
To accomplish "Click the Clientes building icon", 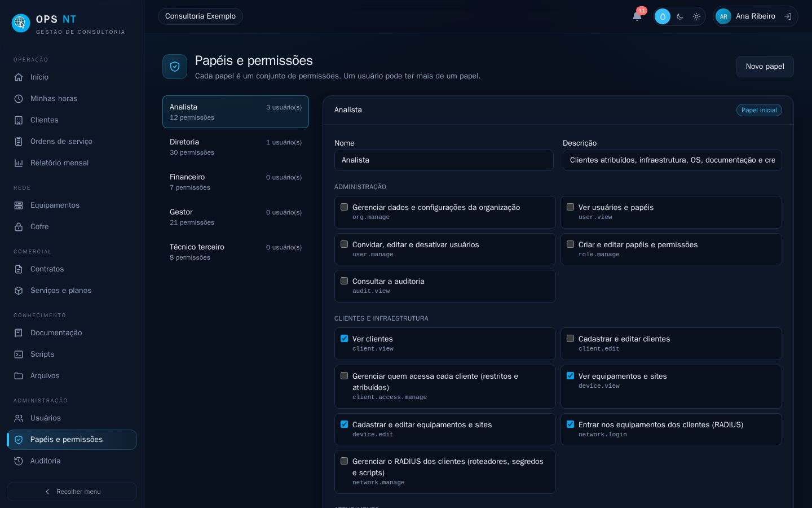I will click(x=19, y=120).
